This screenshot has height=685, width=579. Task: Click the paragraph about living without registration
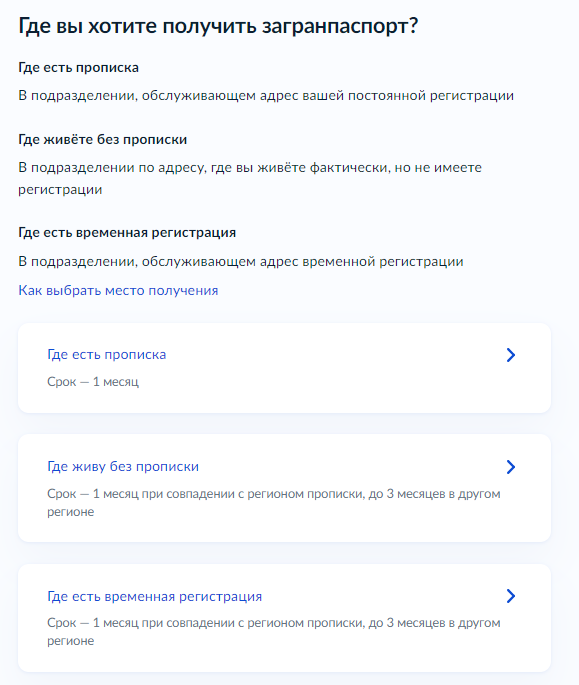pyautogui.click(x=250, y=179)
